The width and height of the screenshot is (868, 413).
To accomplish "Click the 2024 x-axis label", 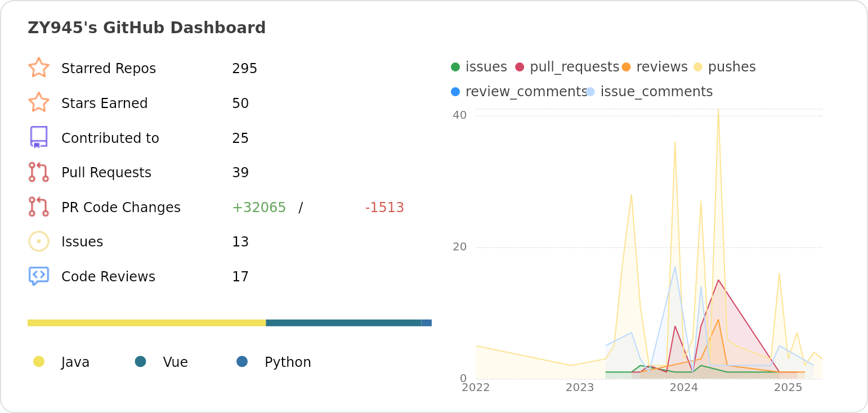I will [x=684, y=388].
